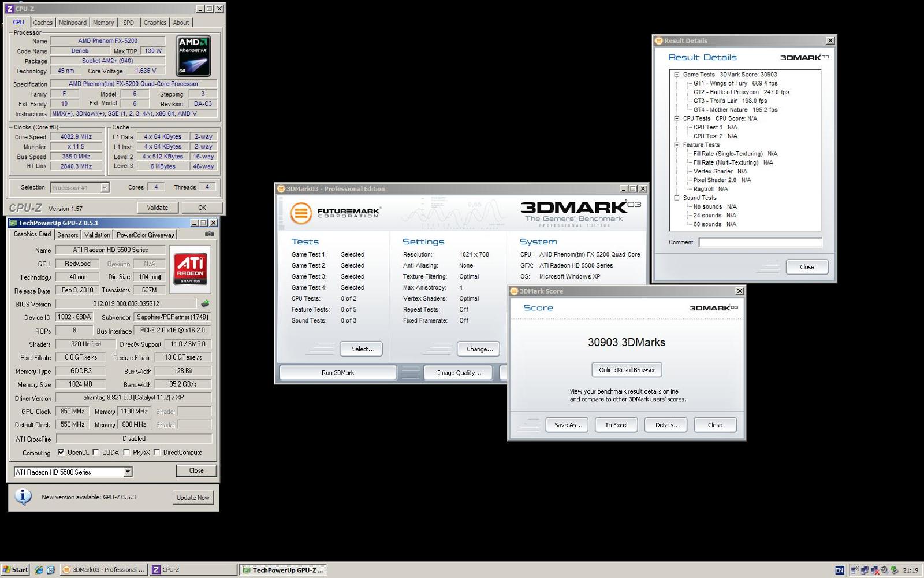Select the Pixel Shader 2.0 result row

coord(722,180)
